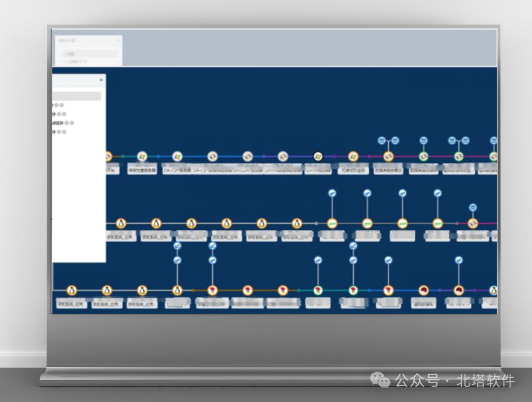The image size is (532, 402).
Task: Select the first entry in side panel list
Action: tap(58, 105)
